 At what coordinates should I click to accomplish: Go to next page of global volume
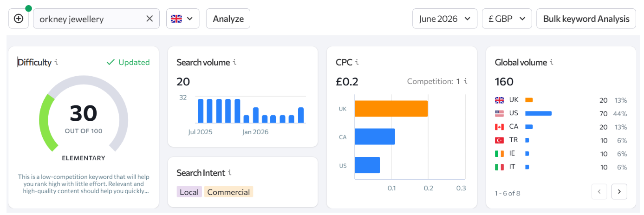point(619,191)
